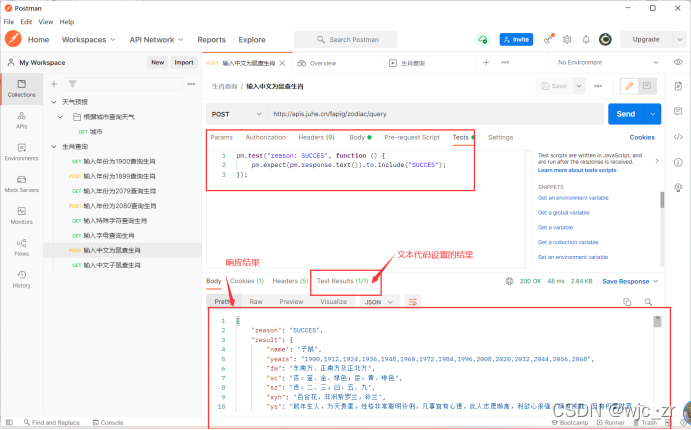This screenshot has width=691, height=430.
Task: Open the API Network dropdown
Action: point(156,40)
